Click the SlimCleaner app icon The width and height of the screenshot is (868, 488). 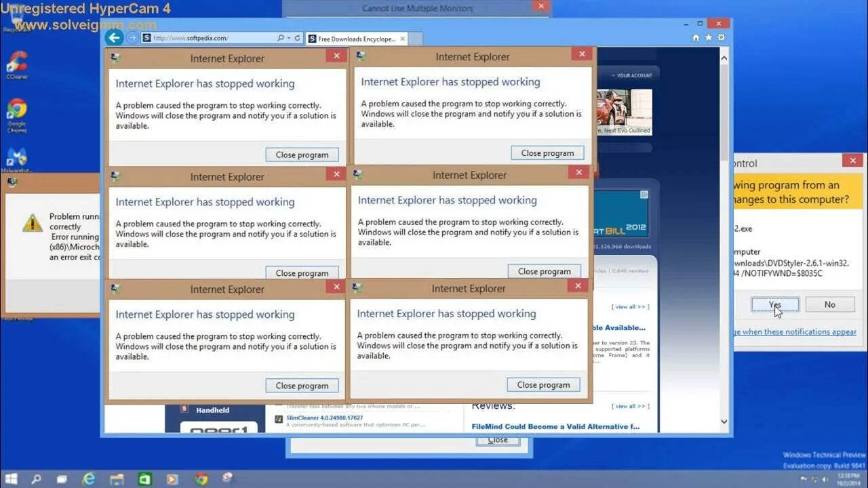pyautogui.click(x=278, y=419)
